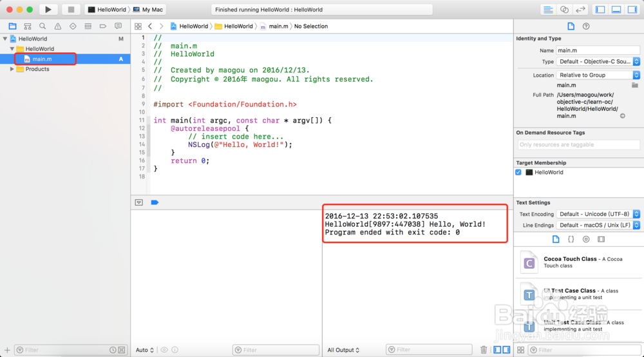Open the Debug navigator
The width and height of the screenshot is (644, 357).
point(88,26)
